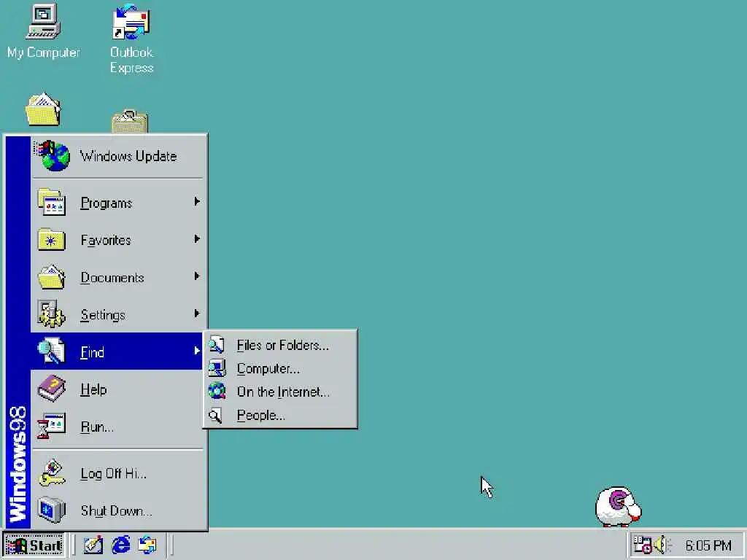Launch Internet Explorer from quick launch
The height and width of the screenshot is (560, 747).
coord(121,545)
